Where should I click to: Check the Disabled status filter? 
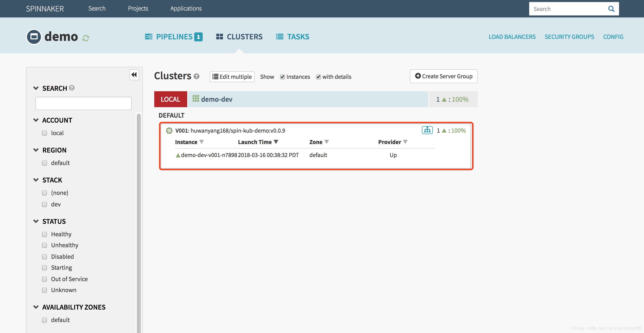pos(44,257)
